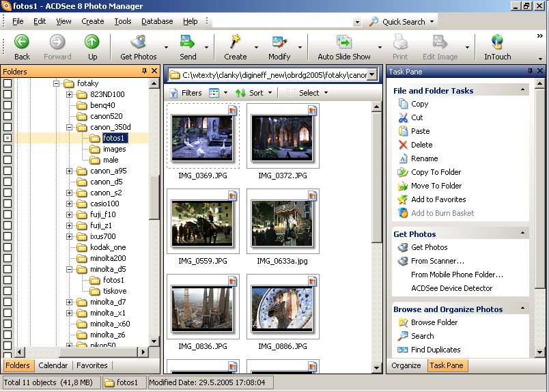The height and width of the screenshot is (392, 549).
Task: Tick the checkbox beside canon520
Action: click(x=8, y=116)
